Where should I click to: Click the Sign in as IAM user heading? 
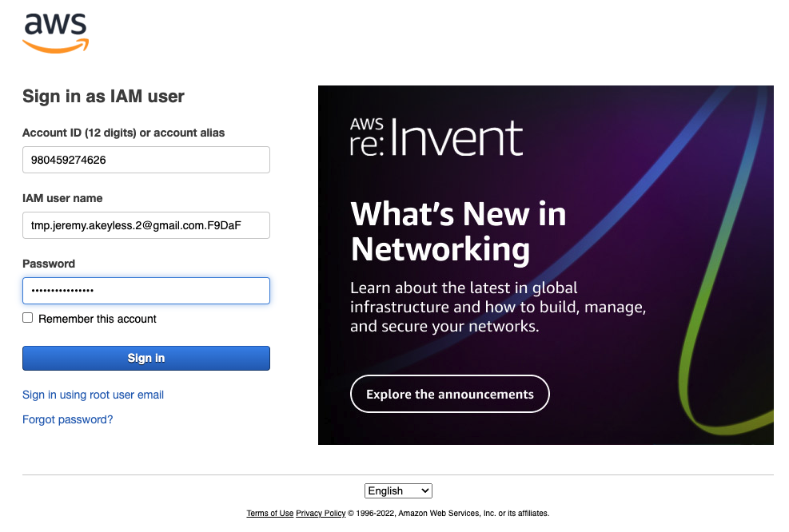tap(103, 96)
